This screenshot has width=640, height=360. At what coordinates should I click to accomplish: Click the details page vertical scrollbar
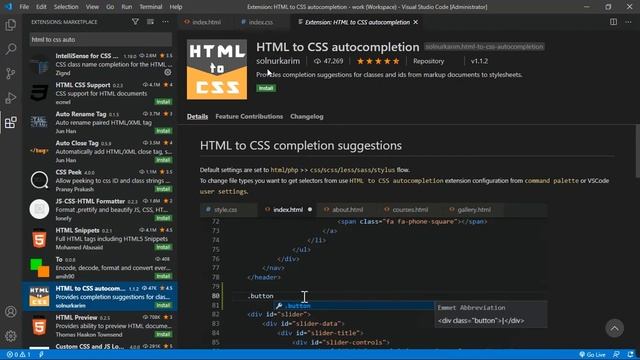pyautogui.click(x=637, y=151)
